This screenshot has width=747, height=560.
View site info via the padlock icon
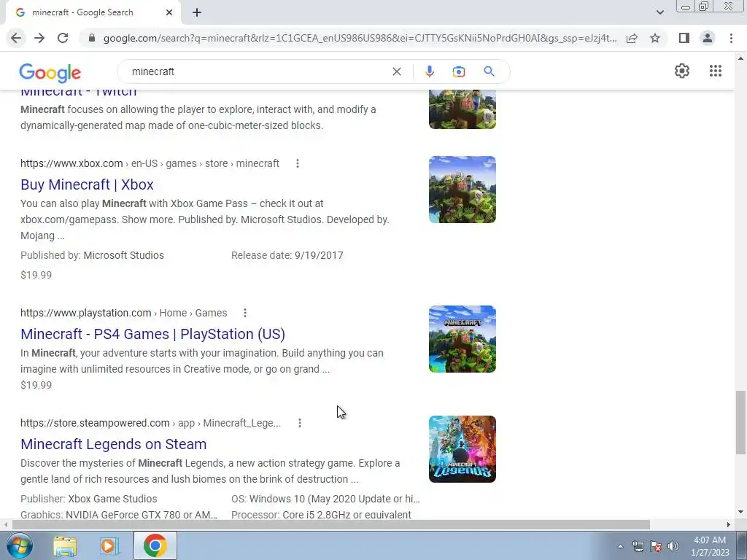pyautogui.click(x=92, y=38)
